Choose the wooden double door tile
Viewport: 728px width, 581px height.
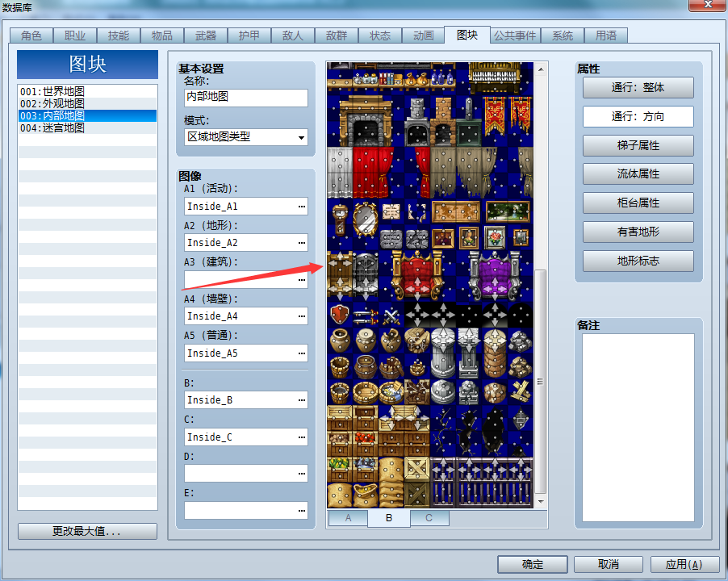(x=340, y=274)
